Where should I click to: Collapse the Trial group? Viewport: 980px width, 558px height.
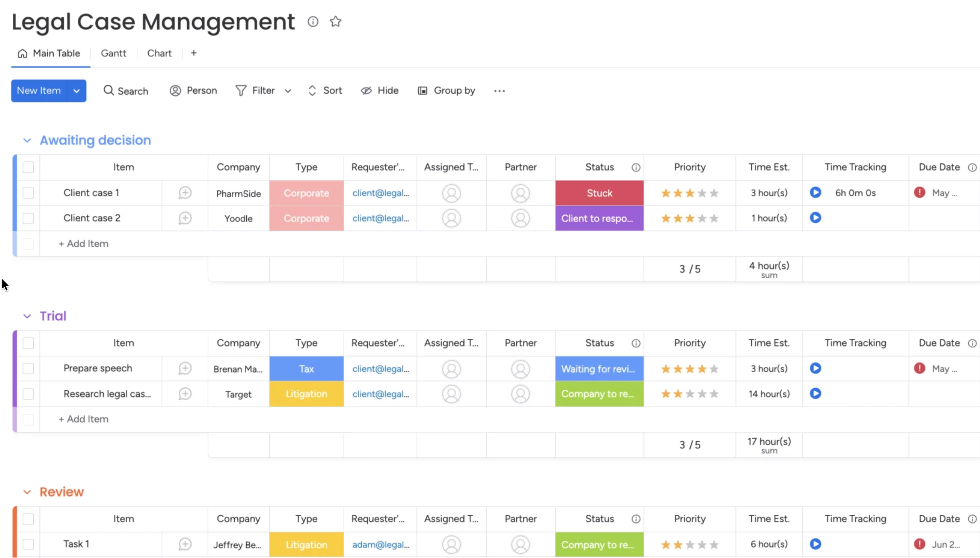pyautogui.click(x=27, y=316)
